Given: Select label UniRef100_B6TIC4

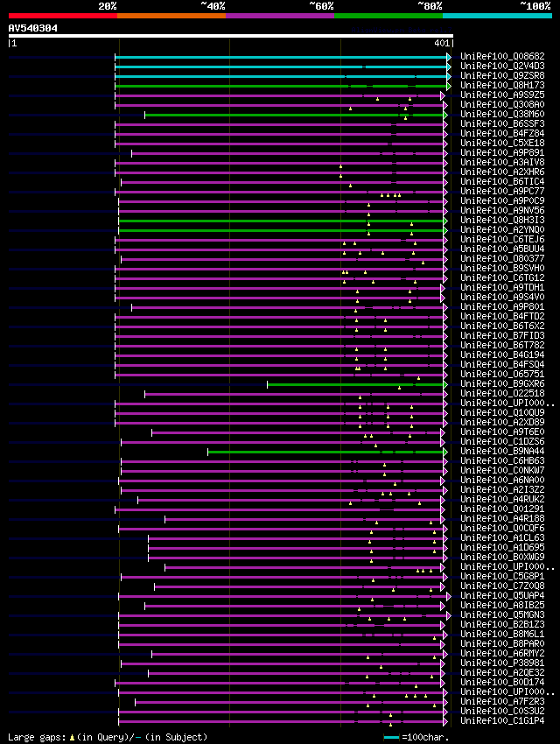Looking at the screenshot, I should pos(502,181).
